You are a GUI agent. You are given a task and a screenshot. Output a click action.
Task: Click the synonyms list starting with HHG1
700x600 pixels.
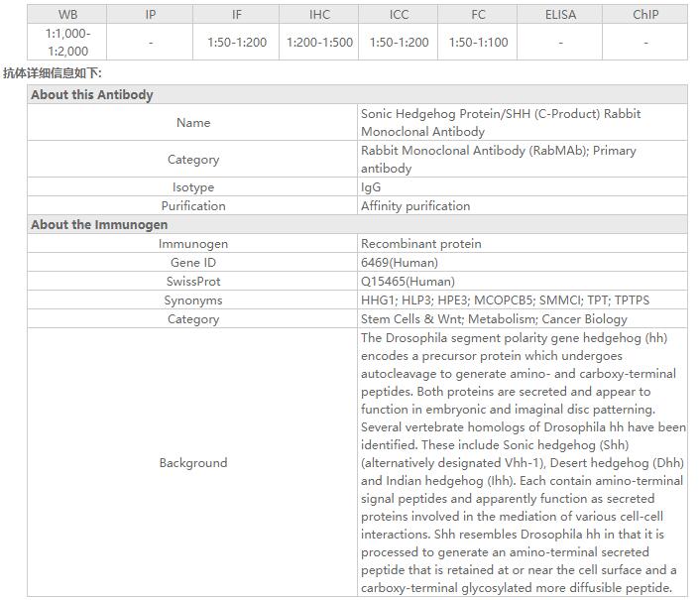(505, 300)
